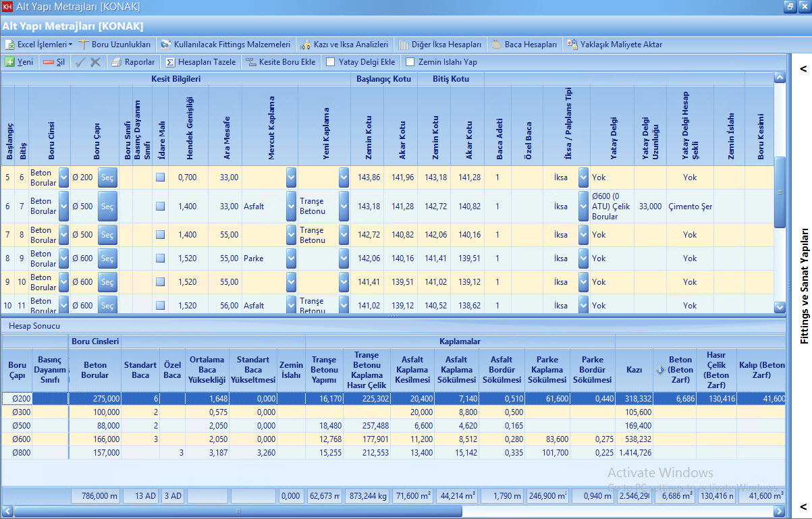Enable the Yatay Delgi Ekle checkbox

coord(331,62)
